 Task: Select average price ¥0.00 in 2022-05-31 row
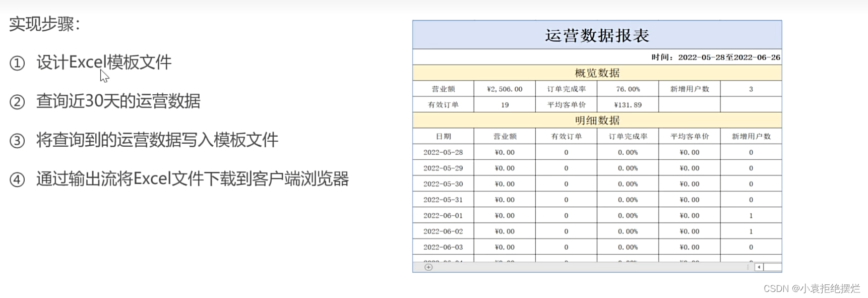(x=690, y=199)
